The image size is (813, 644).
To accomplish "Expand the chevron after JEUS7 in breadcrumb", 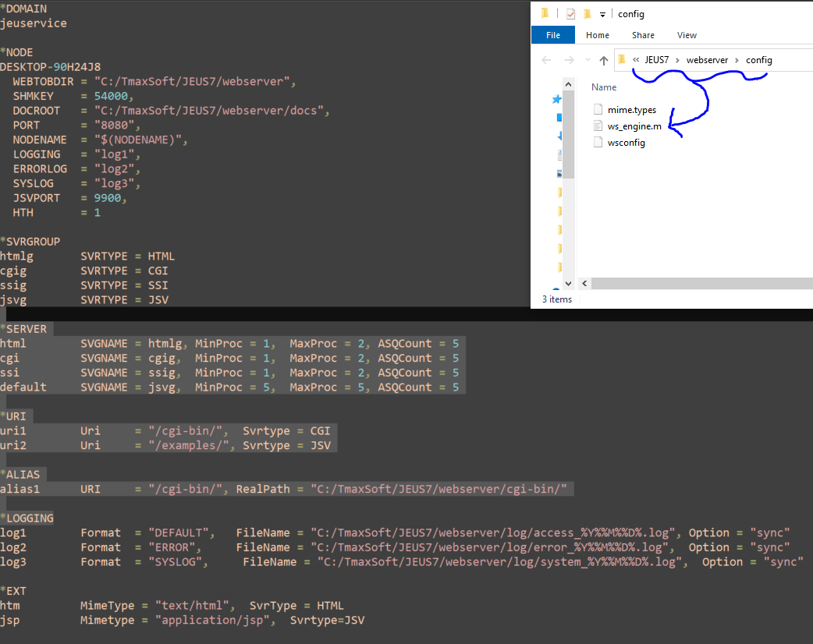I will coord(677,60).
